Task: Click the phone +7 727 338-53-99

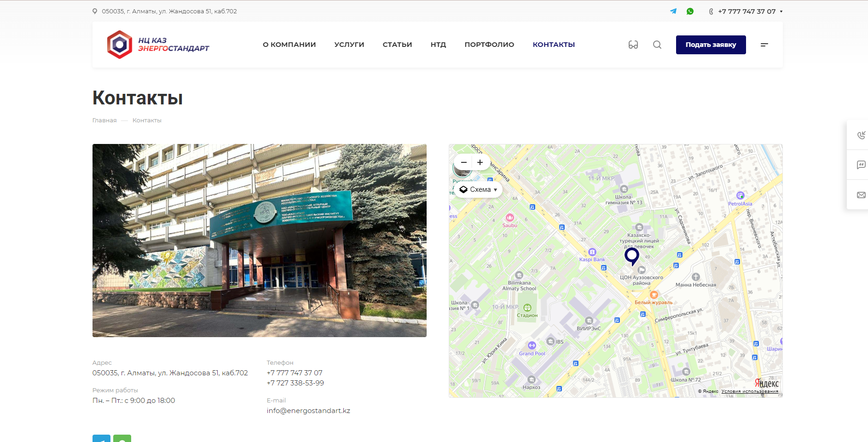Action: (x=295, y=383)
